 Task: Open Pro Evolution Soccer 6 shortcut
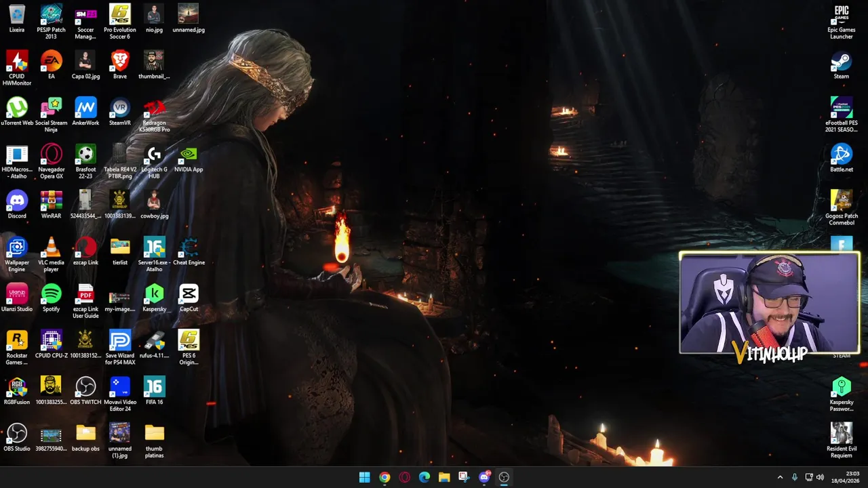click(120, 22)
